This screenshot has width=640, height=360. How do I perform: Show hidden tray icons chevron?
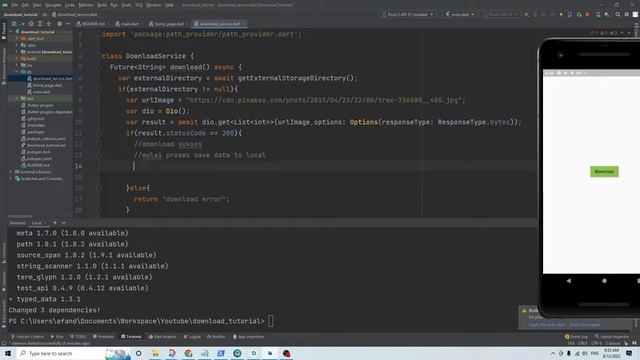click(x=553, y=353)
